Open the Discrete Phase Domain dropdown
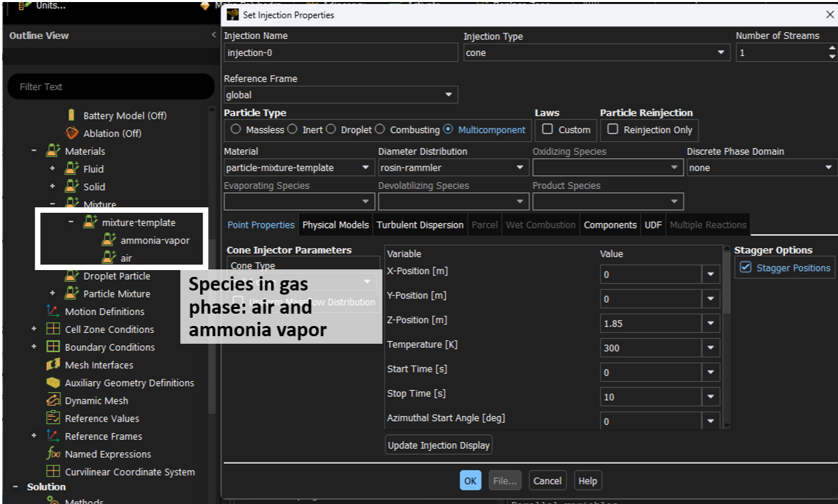The height and width of the screenshot is (504, 838). coord(762,167)
